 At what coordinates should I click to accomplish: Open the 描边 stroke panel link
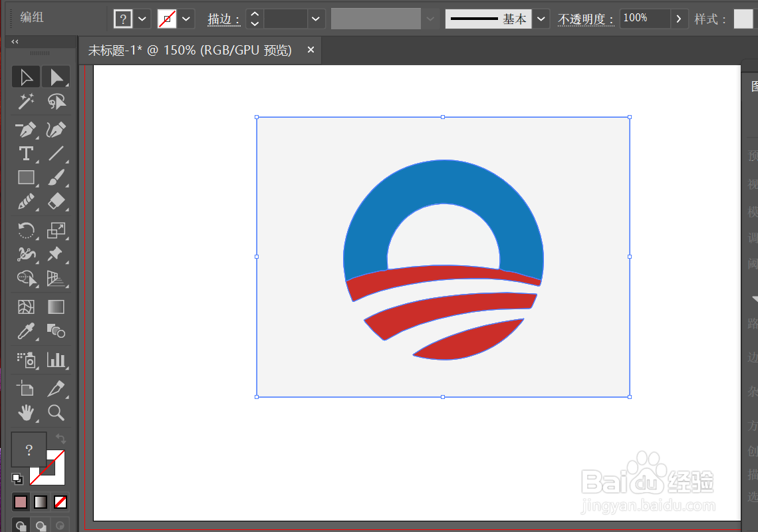pos(224,19)
